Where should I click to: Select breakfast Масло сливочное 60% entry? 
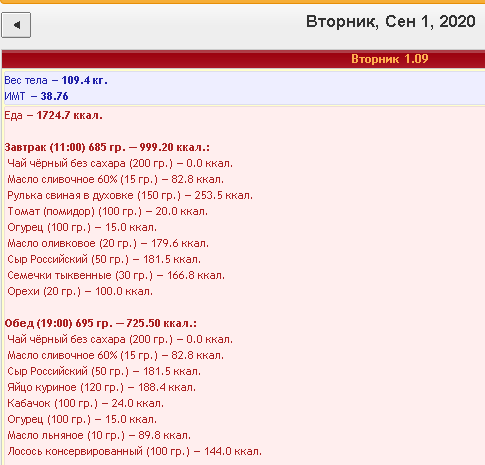click(x=115, y=179)
